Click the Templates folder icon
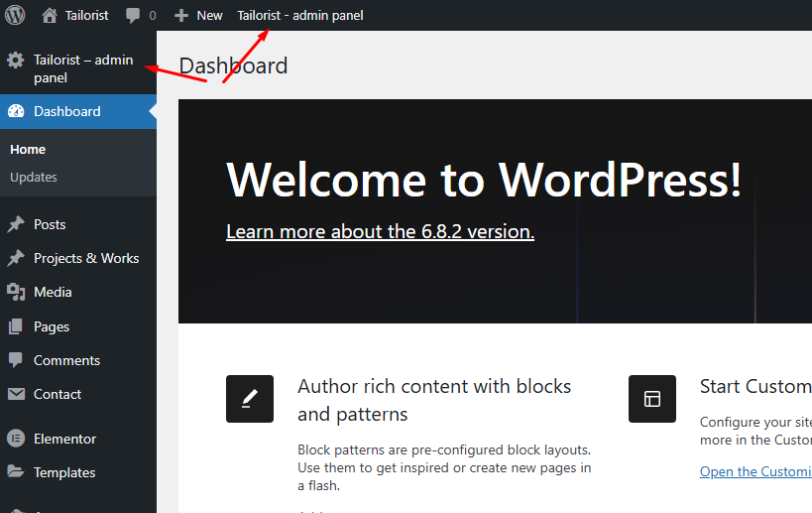Viewport: 812px width, 513px height. pyautogui.click(x=16, y=471)
